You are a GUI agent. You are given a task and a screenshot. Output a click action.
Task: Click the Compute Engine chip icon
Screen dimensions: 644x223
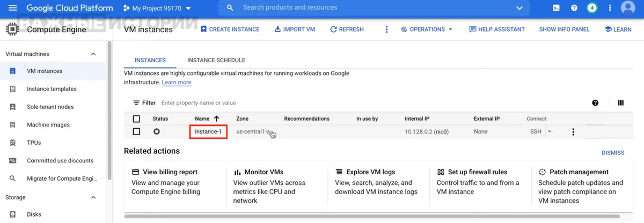(12, 29)
